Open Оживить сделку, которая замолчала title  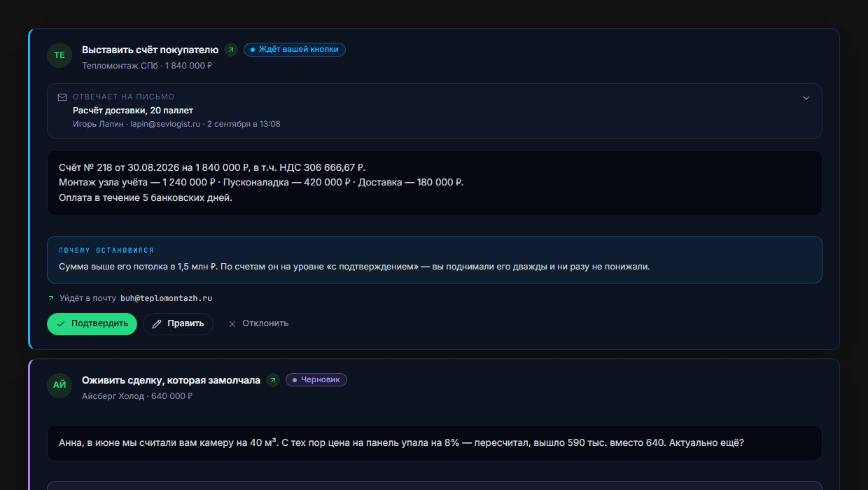(x=171, y=380)
